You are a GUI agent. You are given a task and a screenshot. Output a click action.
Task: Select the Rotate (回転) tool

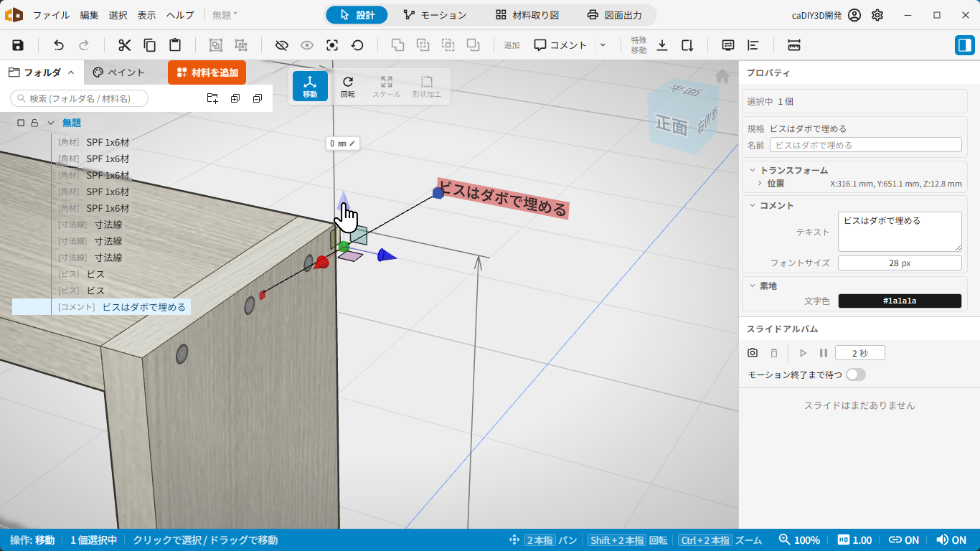click(348, 87)
